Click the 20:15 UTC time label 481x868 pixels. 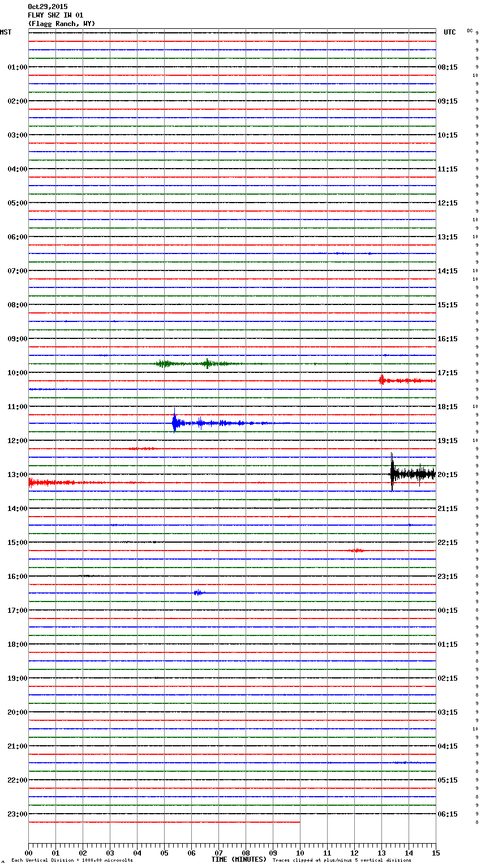click(448, 475)
